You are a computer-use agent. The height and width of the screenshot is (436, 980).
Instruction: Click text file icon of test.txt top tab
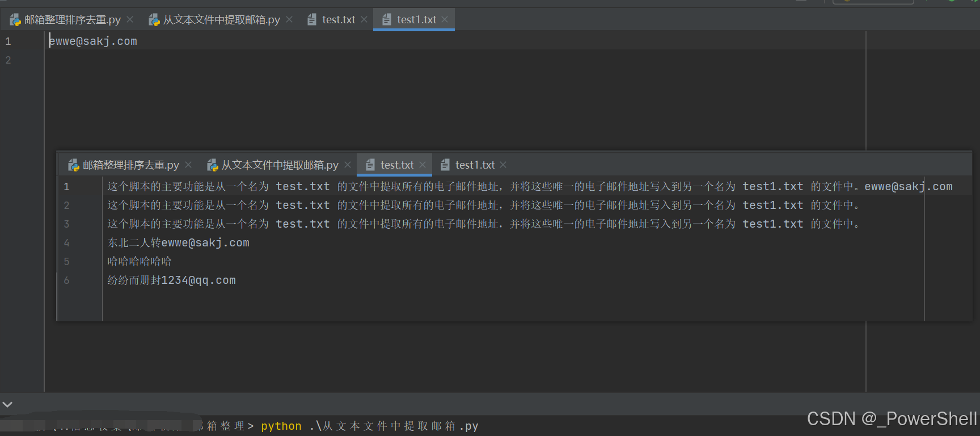pyautogui.click(x=312, y=20)
